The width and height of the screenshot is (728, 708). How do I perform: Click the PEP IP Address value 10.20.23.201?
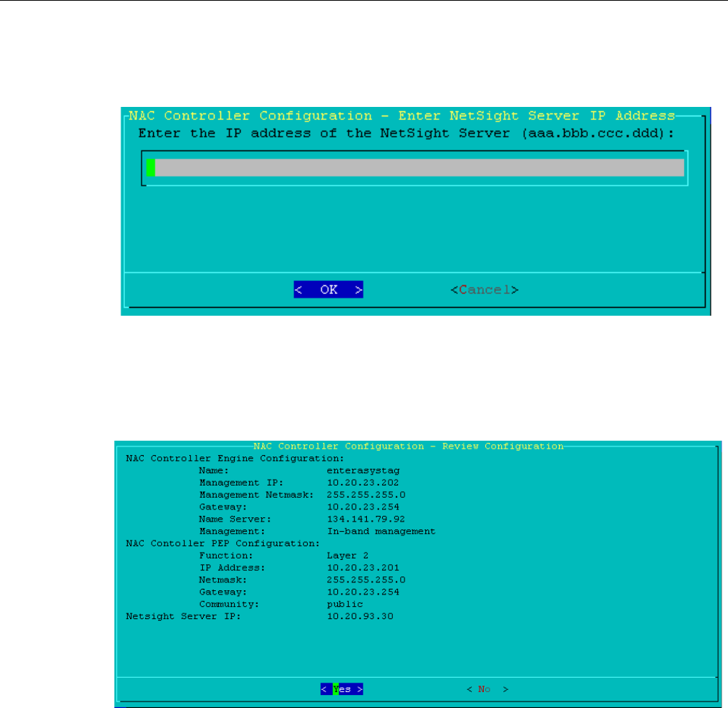363,568
